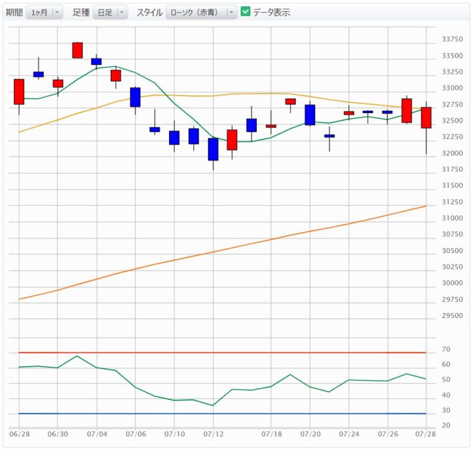
Task: Click the 31250 price axis label
Action: point(452,202)
